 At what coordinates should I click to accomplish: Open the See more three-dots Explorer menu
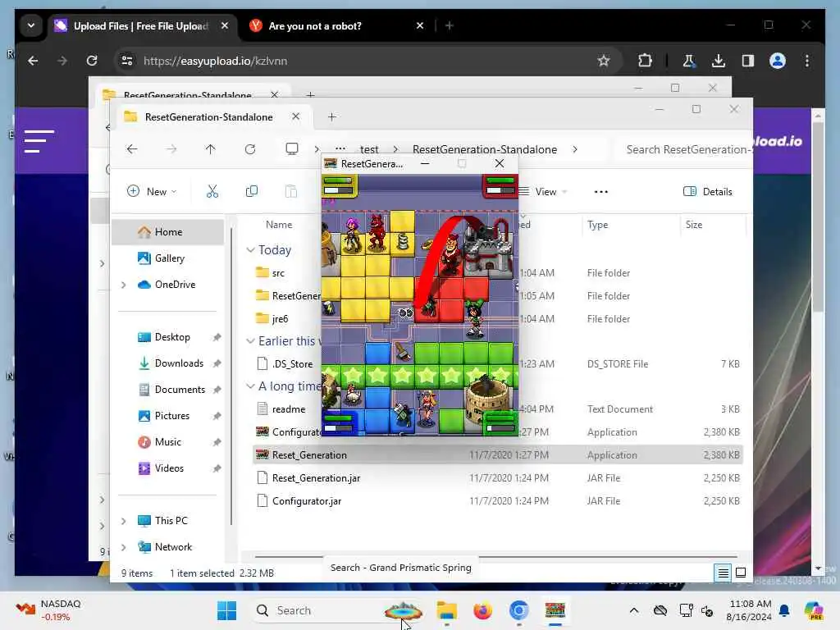(601, 192)
